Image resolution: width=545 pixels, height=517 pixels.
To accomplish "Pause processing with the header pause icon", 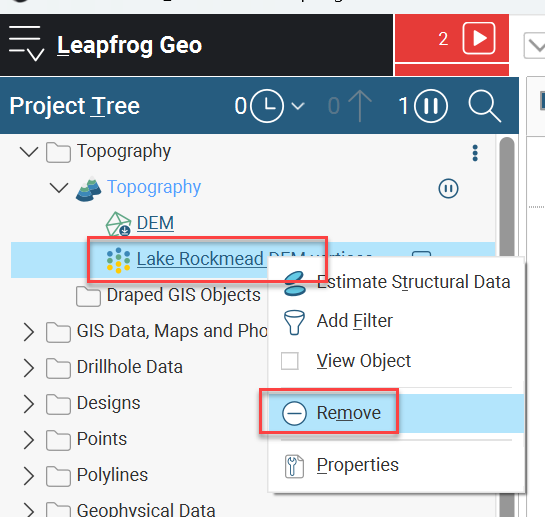I will point(431,106).
